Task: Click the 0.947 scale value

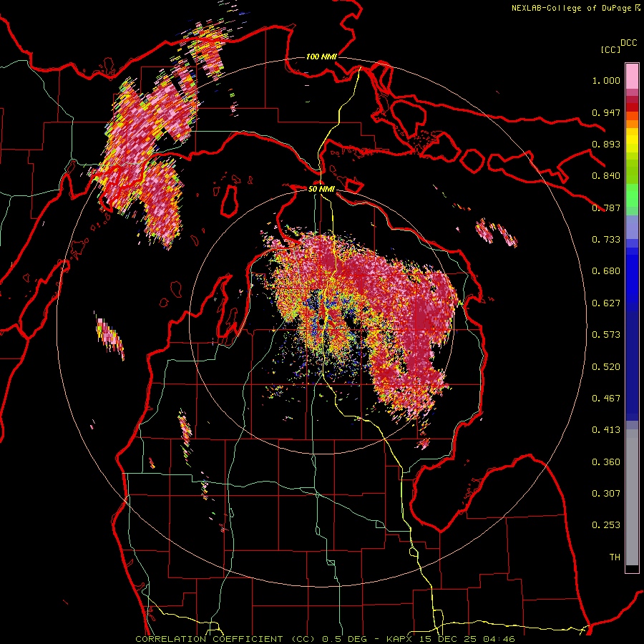Action: coord(606,112)
